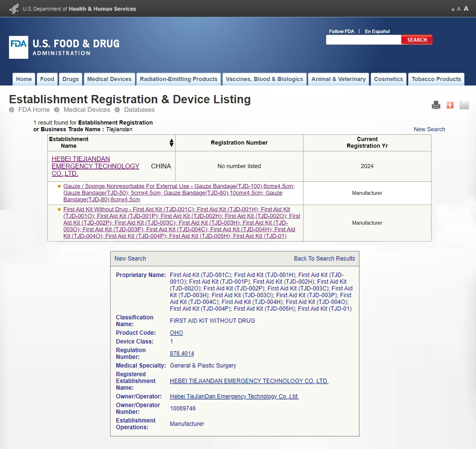This screenshot has height=449, width=476.
Task: Go to FDA Home in the breadcrumb
Action: pos(34,110)
